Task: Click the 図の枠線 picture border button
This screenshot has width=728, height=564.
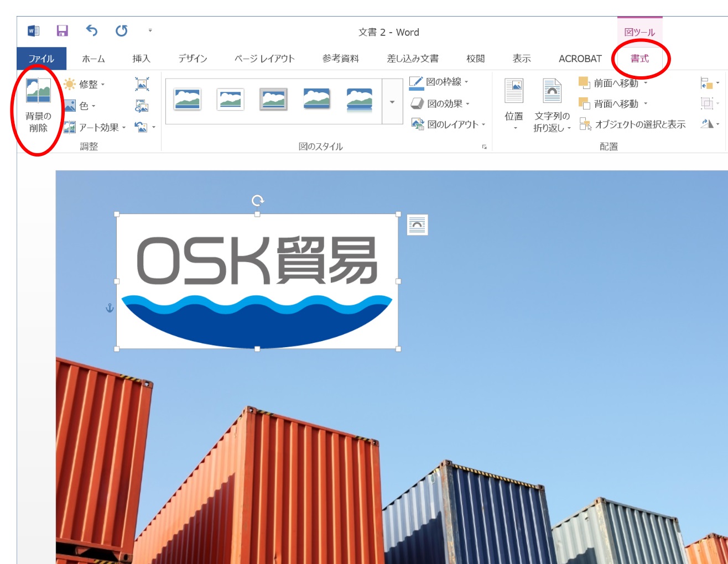Action: coord(439,82)
